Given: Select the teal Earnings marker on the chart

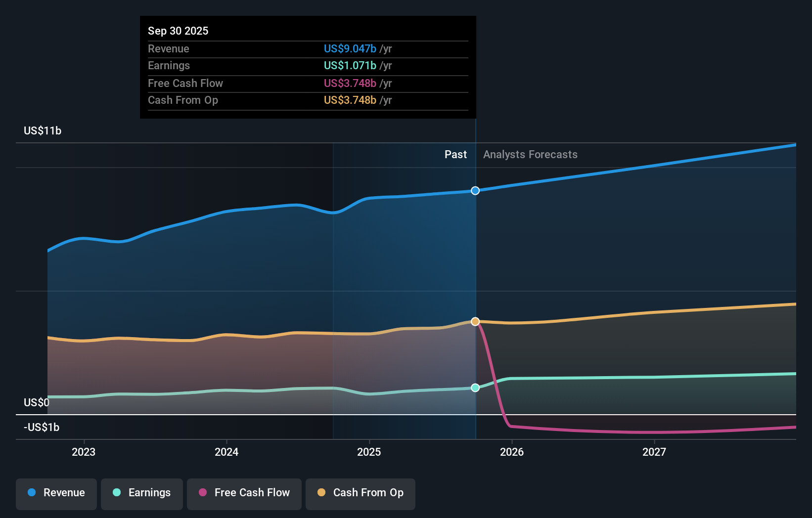Looking at the screenshot, I should pos(475,388).
